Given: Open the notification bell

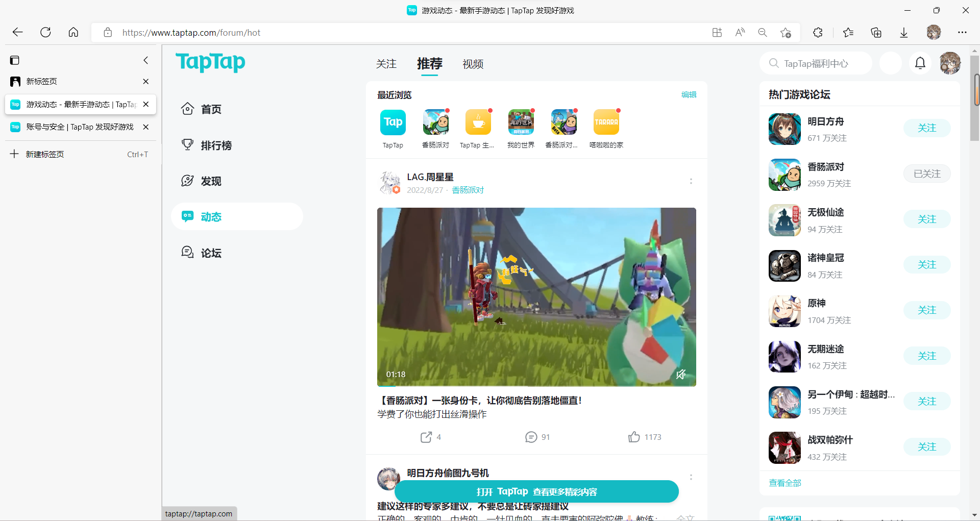Looking at the screenshot, I should pos(920,63).
